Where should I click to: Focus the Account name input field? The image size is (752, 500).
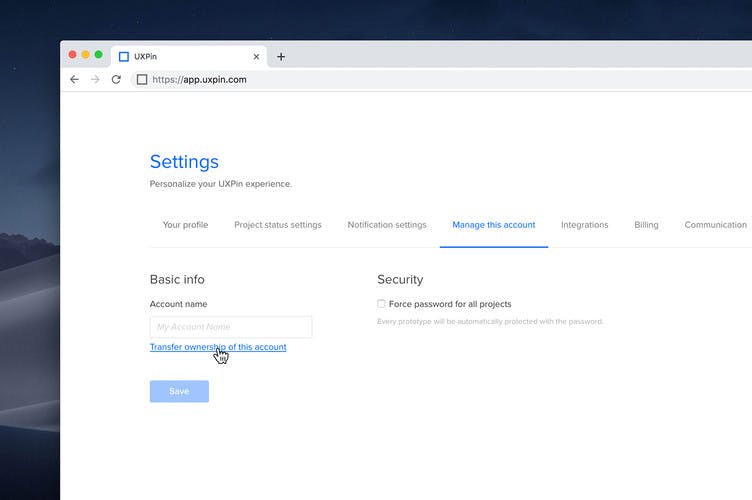[x=231, y=327]
